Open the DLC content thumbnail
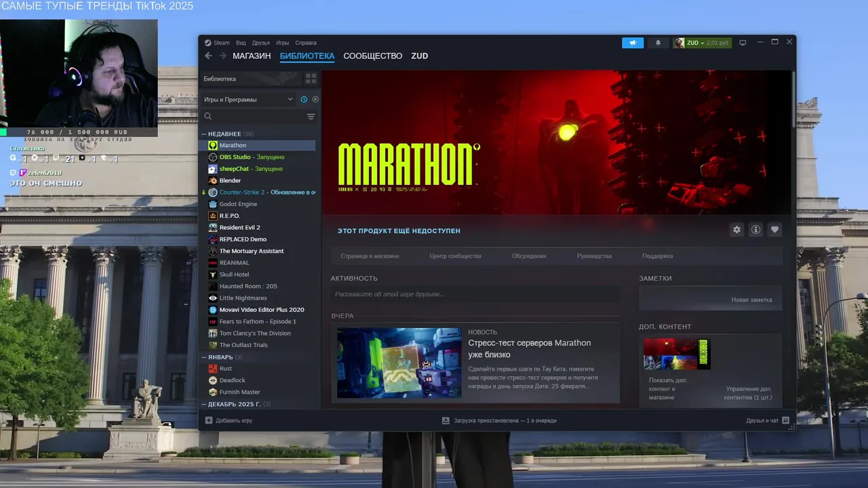Viewport: 868px width, 488px height. (x=676, y=354)
